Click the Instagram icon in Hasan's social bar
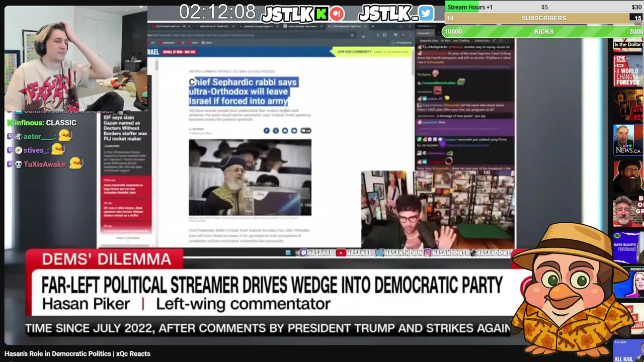The width and height of the screenshot is (644, 362). tap(427, 253)
